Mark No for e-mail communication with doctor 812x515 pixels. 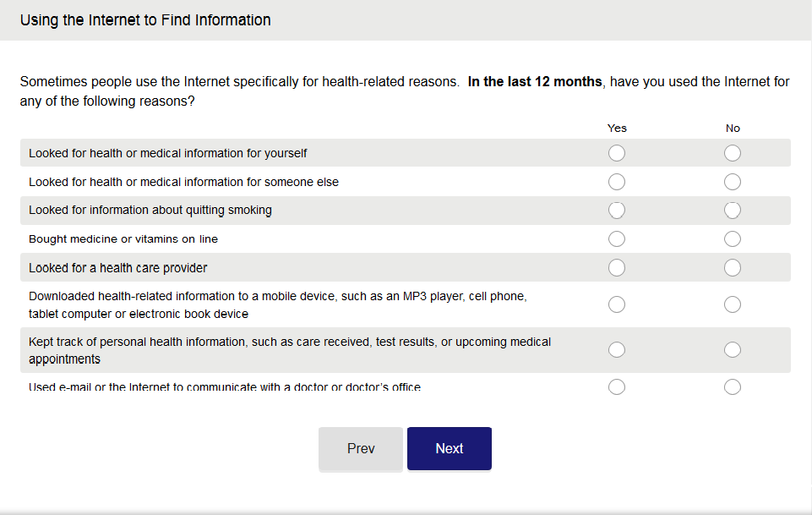point(733,386)
